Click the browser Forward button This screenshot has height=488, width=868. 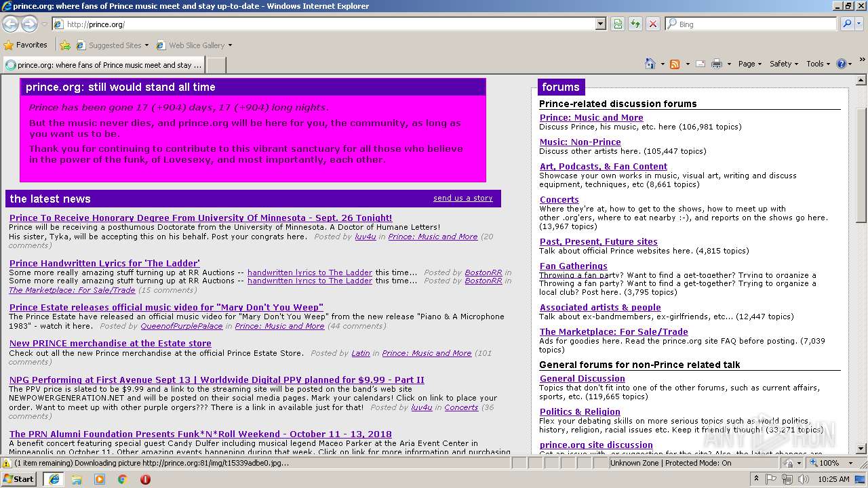coord(29,24)
